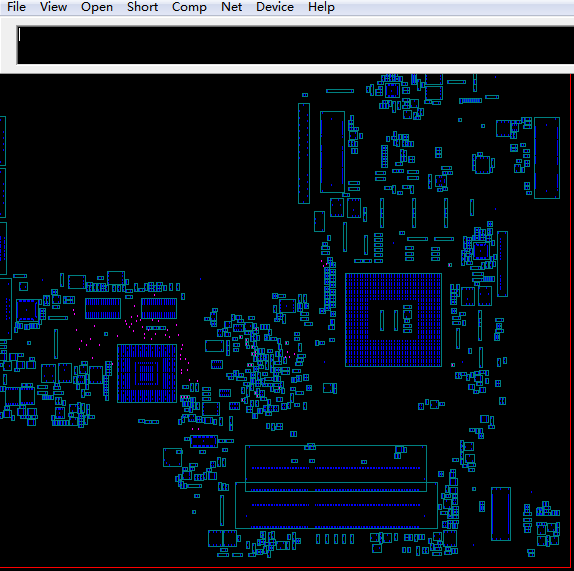Select the narrow vertical connector right of CPU socket

(x=502, y=264)
